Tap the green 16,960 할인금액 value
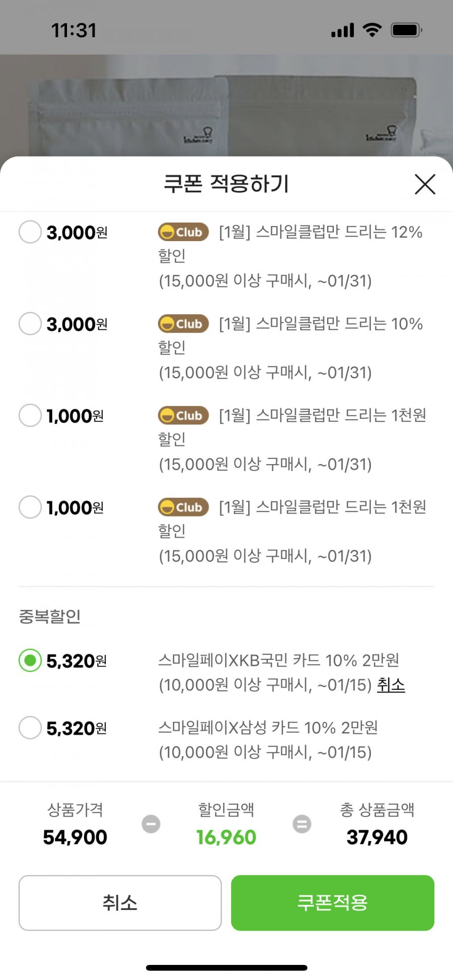 (x=226, y=837)
